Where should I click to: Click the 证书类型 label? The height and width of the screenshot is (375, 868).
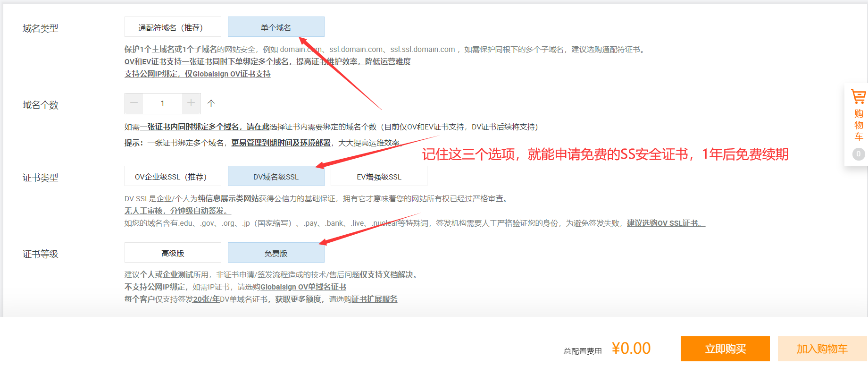point(41,178)
